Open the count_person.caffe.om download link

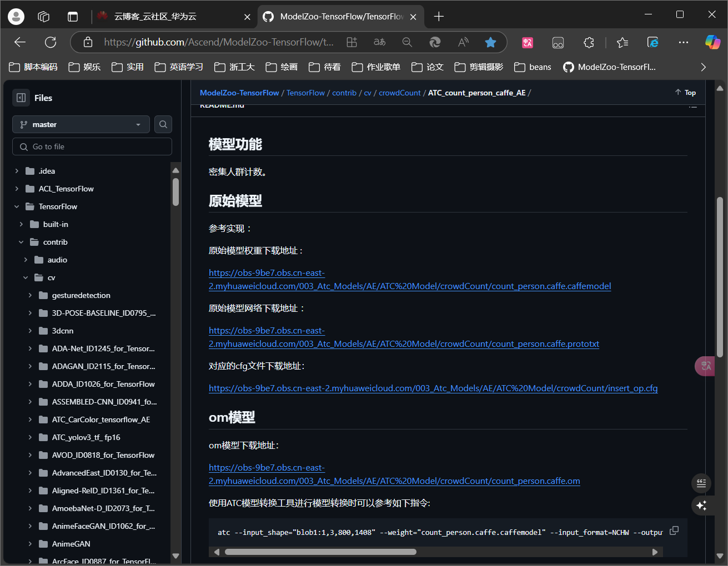click(394, 474)
